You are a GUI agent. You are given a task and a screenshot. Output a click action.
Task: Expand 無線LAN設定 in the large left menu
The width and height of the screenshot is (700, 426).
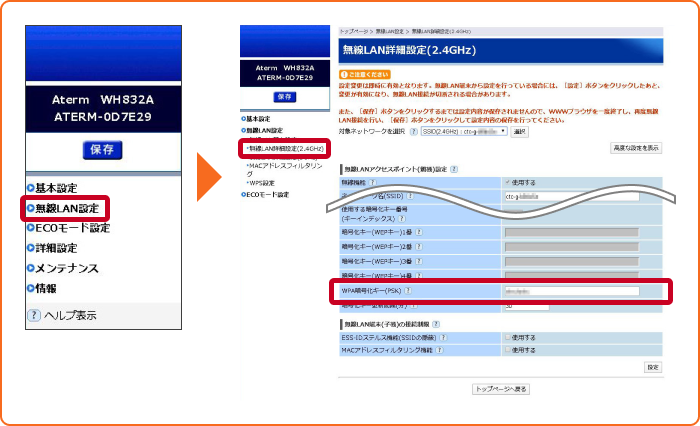click(x=67, y=209)
